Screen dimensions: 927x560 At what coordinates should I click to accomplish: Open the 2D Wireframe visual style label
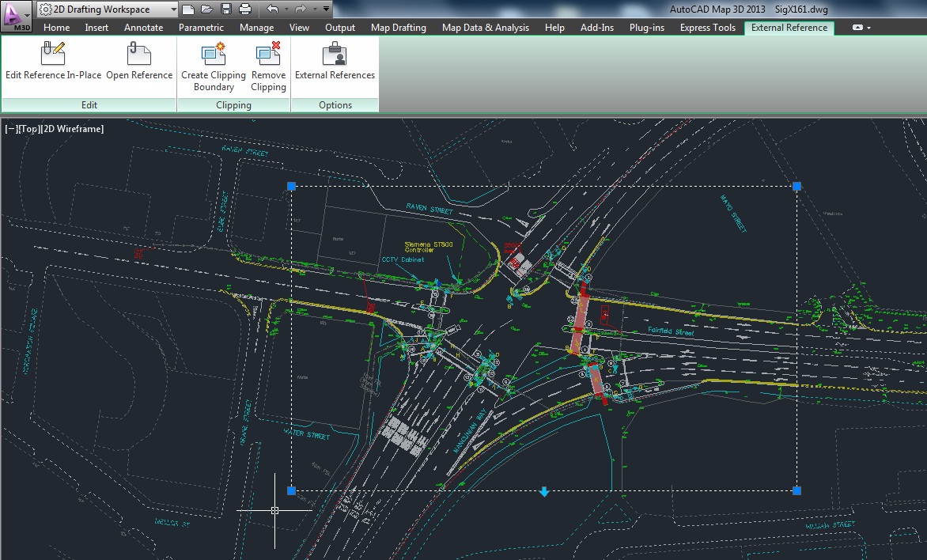71,128
